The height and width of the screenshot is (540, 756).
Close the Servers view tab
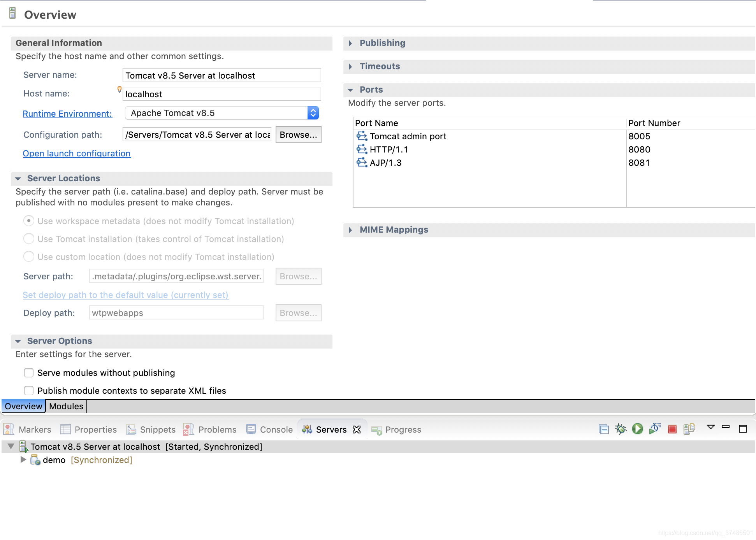tap(357, 430)
